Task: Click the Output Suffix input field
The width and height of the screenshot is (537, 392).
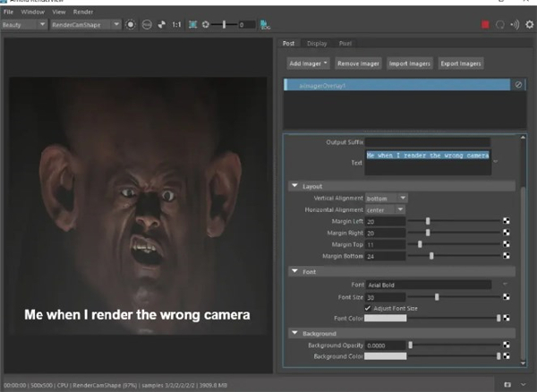Action: tap(428, 142)
